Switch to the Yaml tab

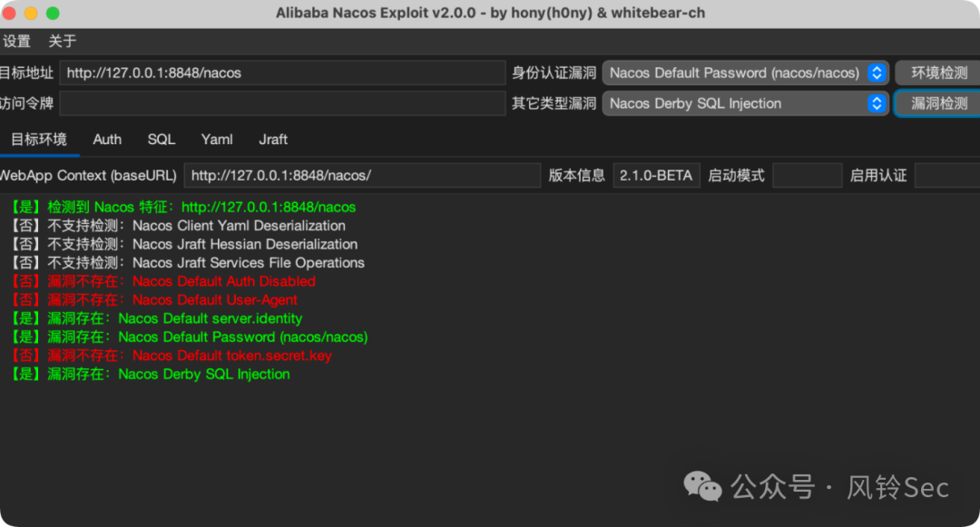click(217, 140)
